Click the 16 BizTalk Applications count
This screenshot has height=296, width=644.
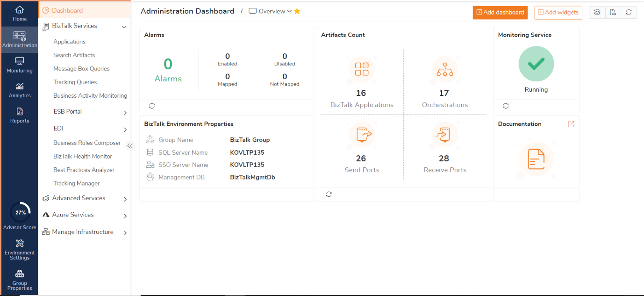pos(361,93)
